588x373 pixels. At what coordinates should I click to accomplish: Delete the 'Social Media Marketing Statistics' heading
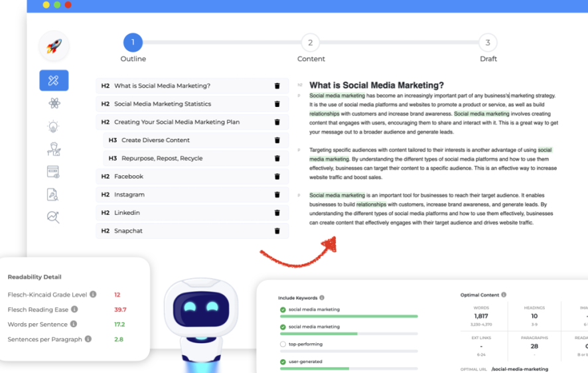(277, 104)
